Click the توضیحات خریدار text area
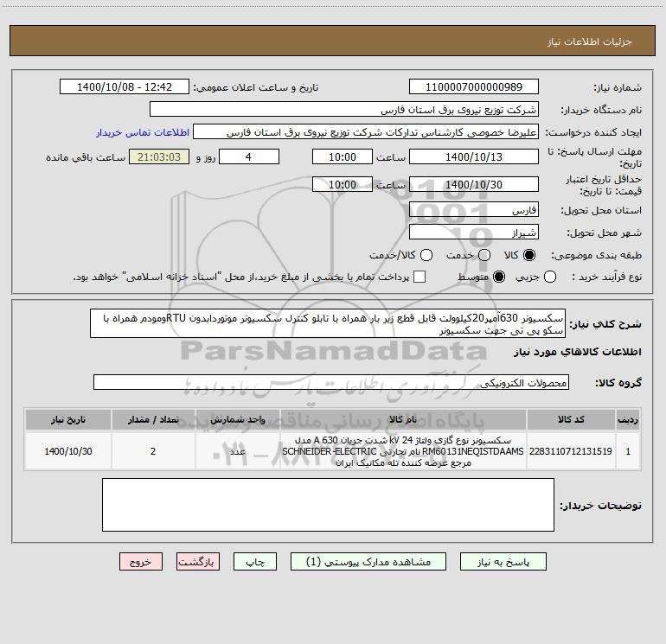This screenshot has width=666, height=644. click(x=328, y=505)
